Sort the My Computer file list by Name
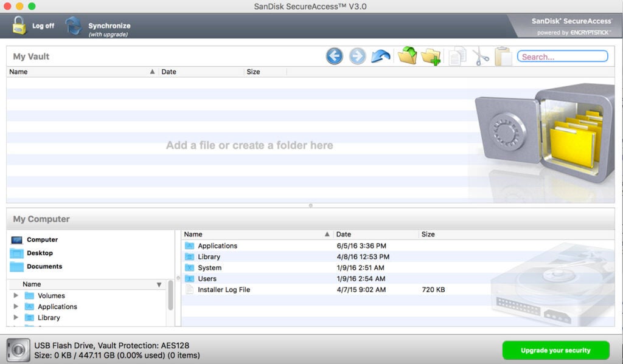This screenshot has width=623, height=364. 257,234
